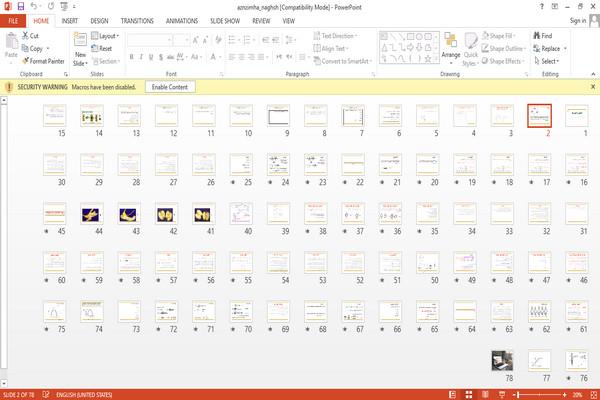Click Convert to SmartArt button
This screenshot has height=400, width=600.
pyautogui.click(x=342, y=61)
